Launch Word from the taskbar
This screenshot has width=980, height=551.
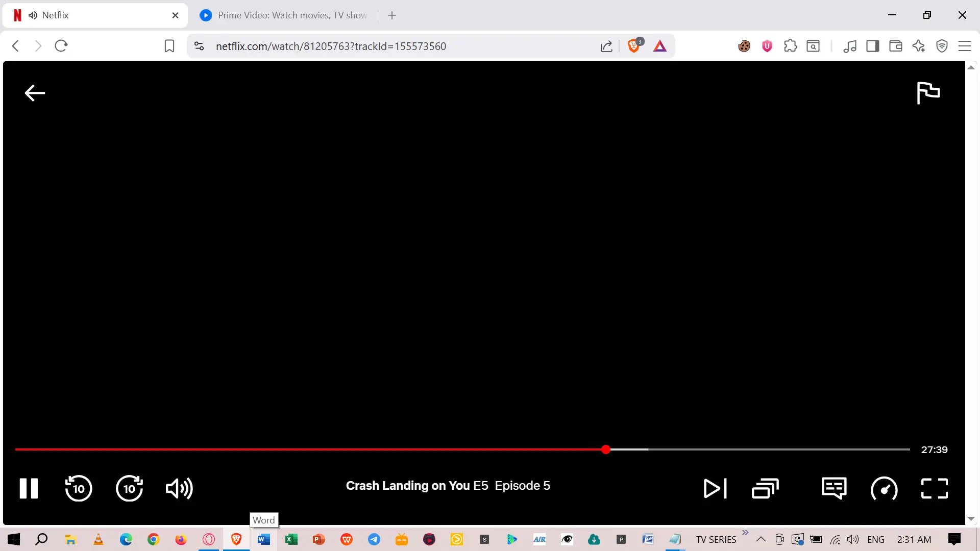pos(264,539)
